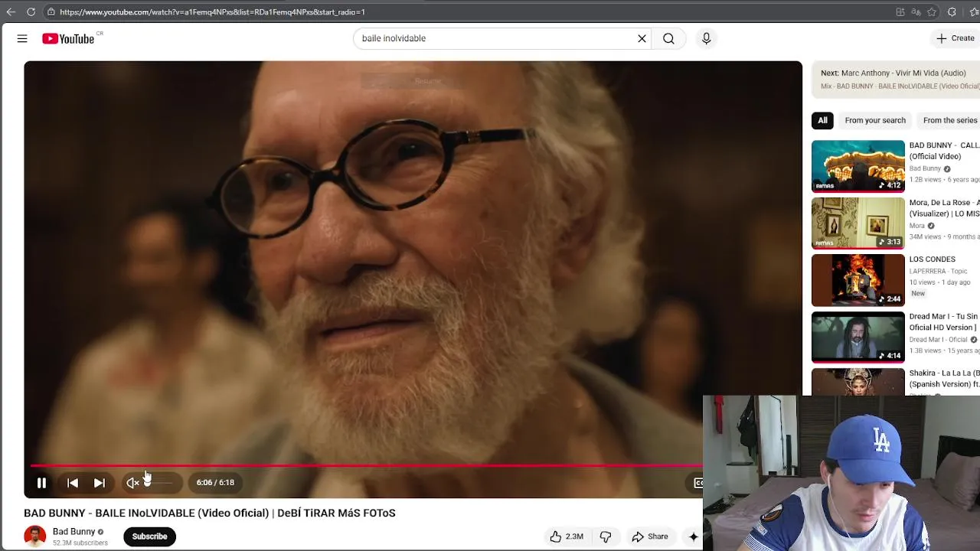The width and height of the screenshot is (980, 551).
Task: Pause the video playback
Action: point(41,483)
